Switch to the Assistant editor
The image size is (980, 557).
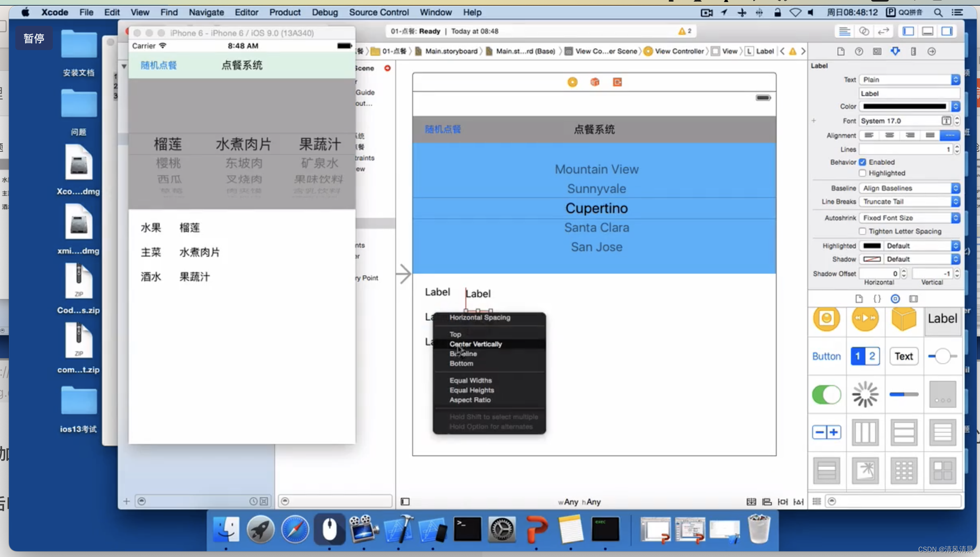coord(864,31)
